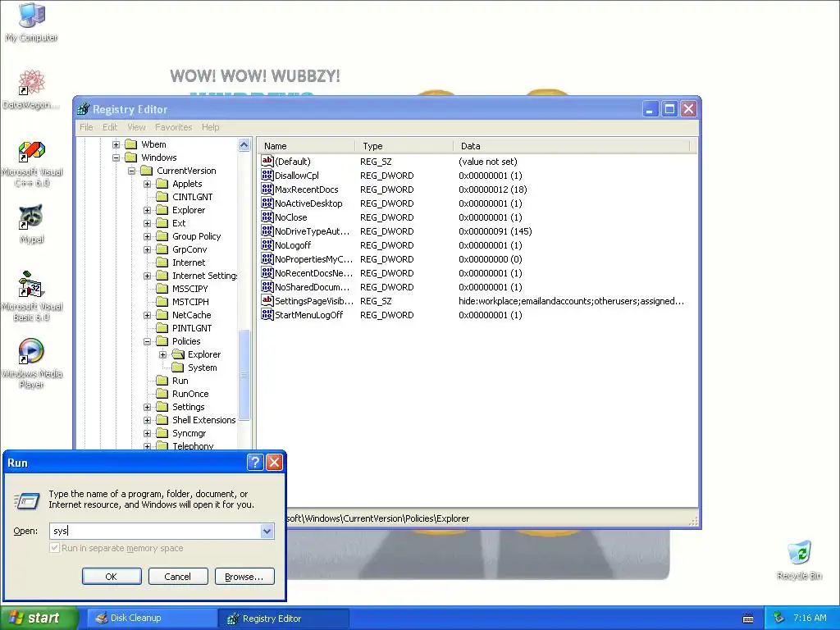This screenshot has height=630, width=840.
Task: Click the 7:16 AM taskbar clock
Action: (x=810, y=618)
